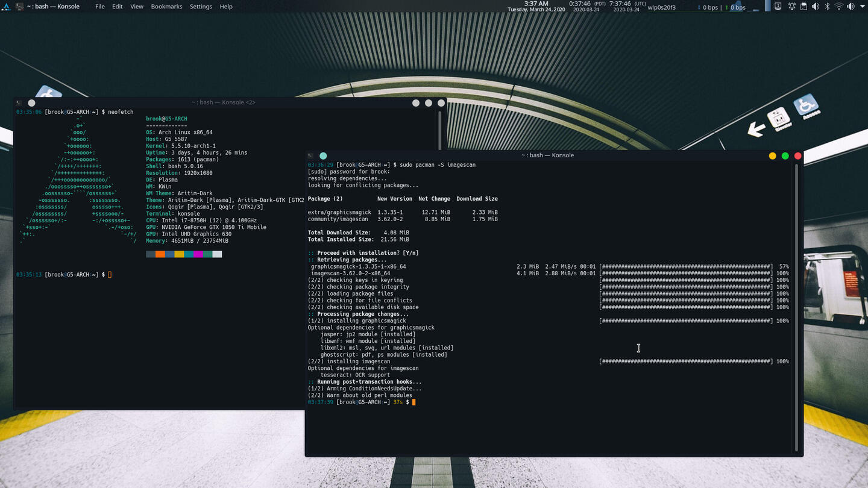Click the cursor at Konsole <2> prompt 03:35:13

110,275
